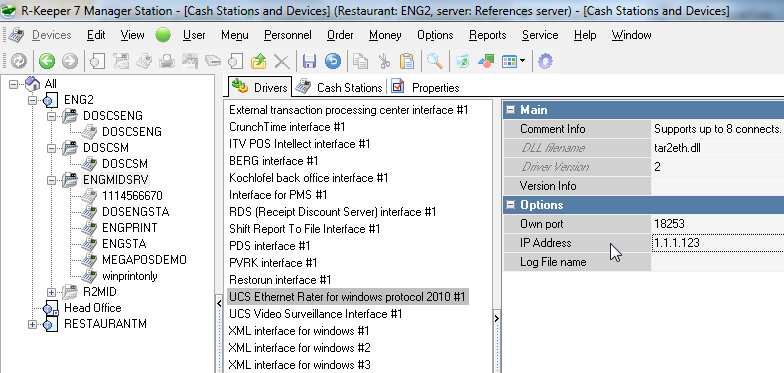Open the View menu
Image resolution: width=784 pixels, height=373 pixels.
(132, 35)
